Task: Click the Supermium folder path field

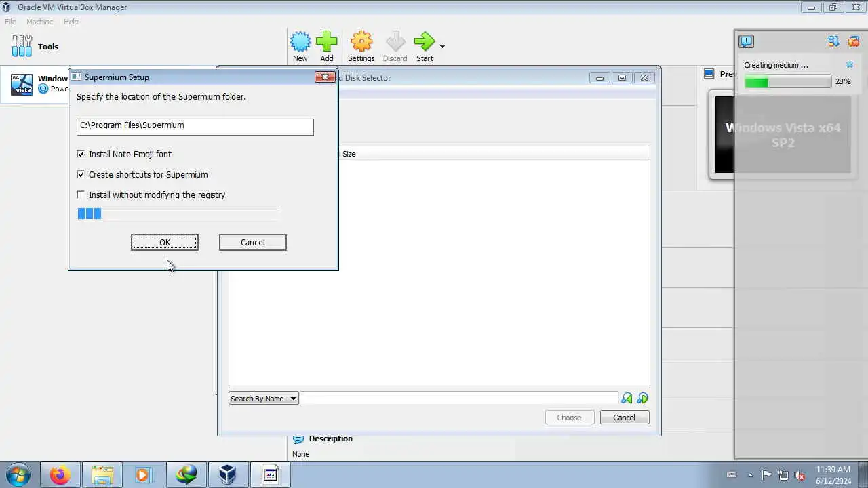Action: tap(195, 126)
